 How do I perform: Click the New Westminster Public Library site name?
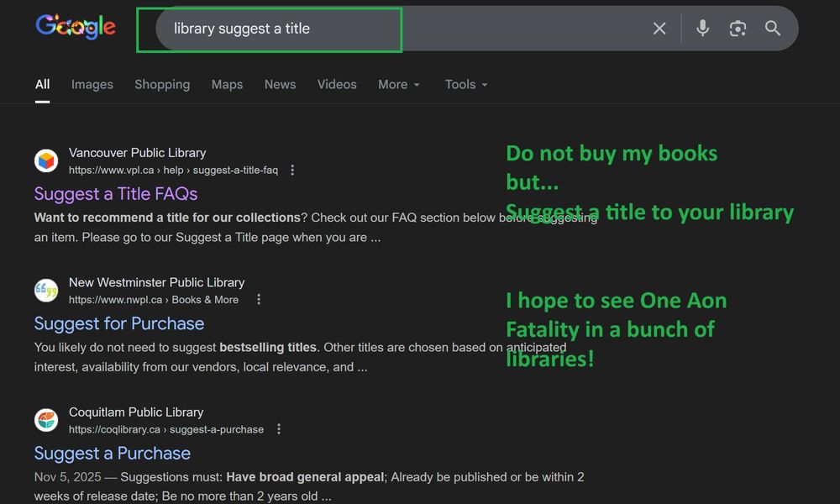[x=156, y=282]
